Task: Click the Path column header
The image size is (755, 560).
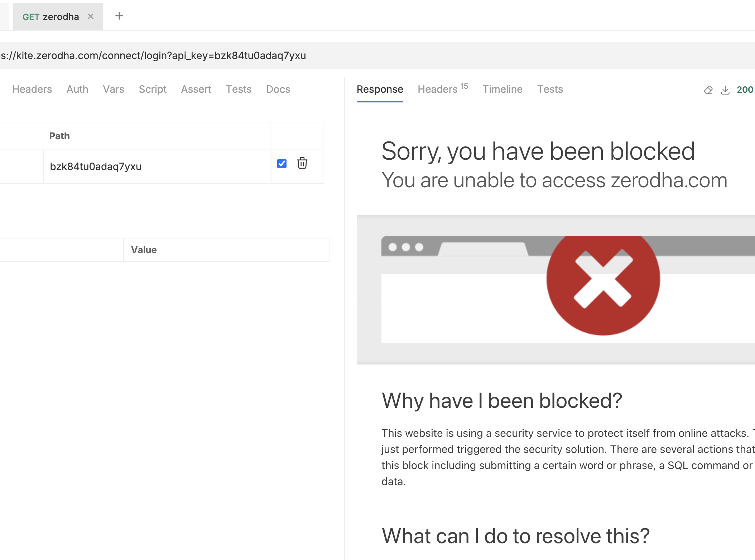Action: 157,136
